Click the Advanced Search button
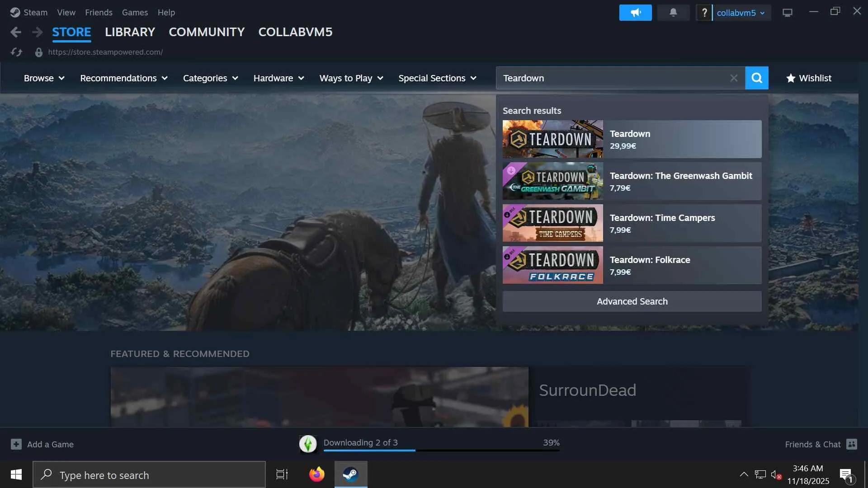Screen dimensions: 868x488 pyautogui.click(x=632, y=301)
